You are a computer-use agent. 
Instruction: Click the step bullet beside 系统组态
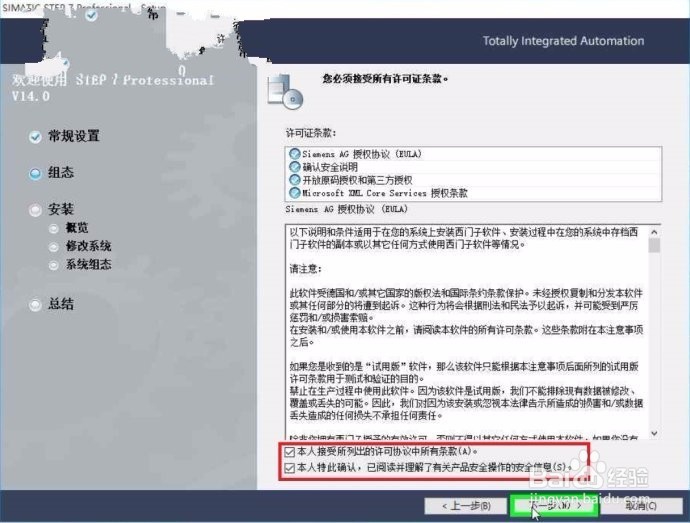click(x=54, y=265)
